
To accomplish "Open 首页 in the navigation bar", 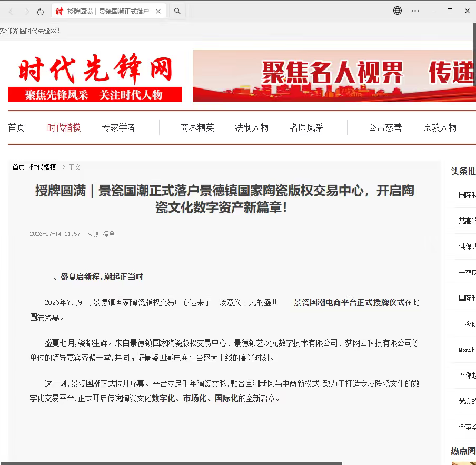I will [16, 127].
